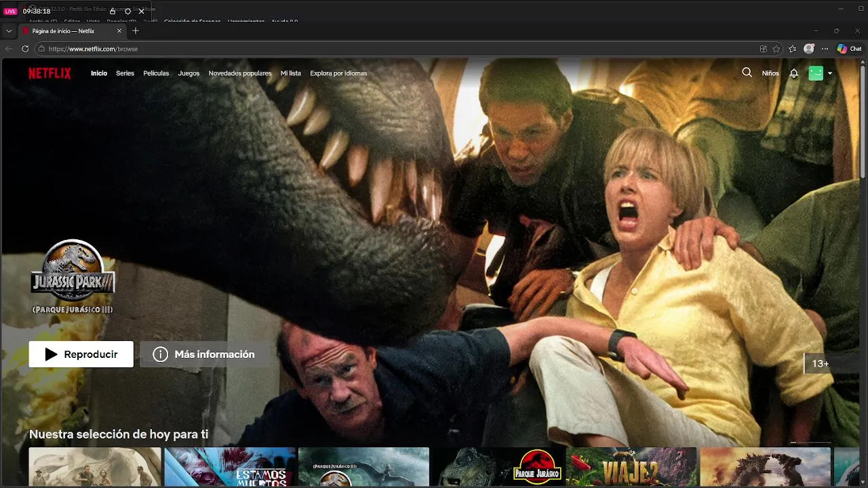
Task: Click the 09:38:18 recording timer
Action: tap(37, 12)
